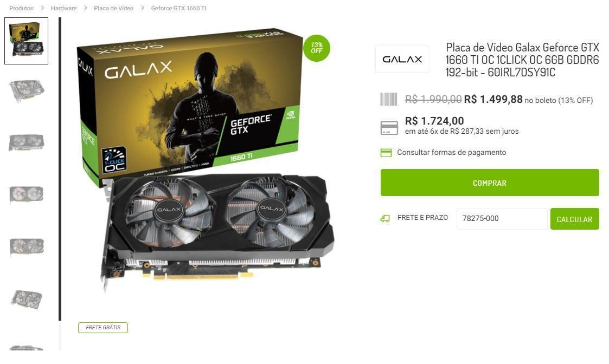Click the thumbnail gallery vertical scrollbar
The width and height of the screenshot is (609, 364).
pyautogui.click(x=60, y=169)
